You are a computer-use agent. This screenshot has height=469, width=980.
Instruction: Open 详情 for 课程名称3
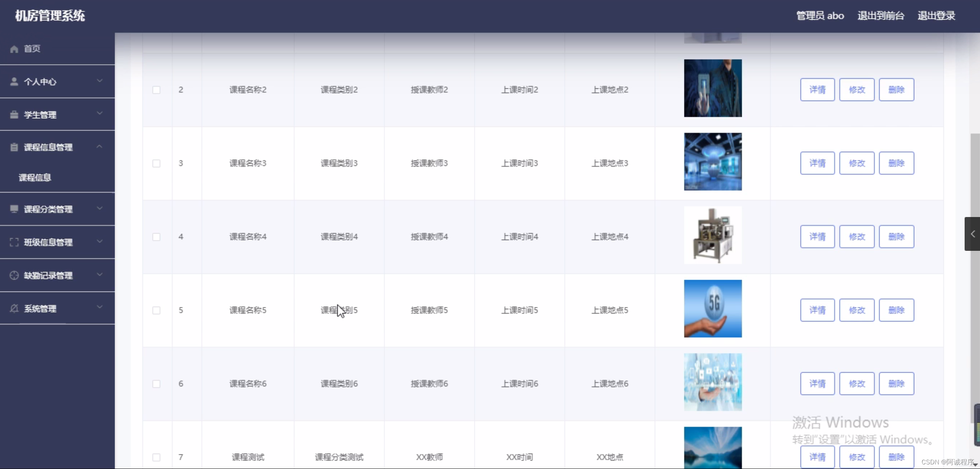817,163
